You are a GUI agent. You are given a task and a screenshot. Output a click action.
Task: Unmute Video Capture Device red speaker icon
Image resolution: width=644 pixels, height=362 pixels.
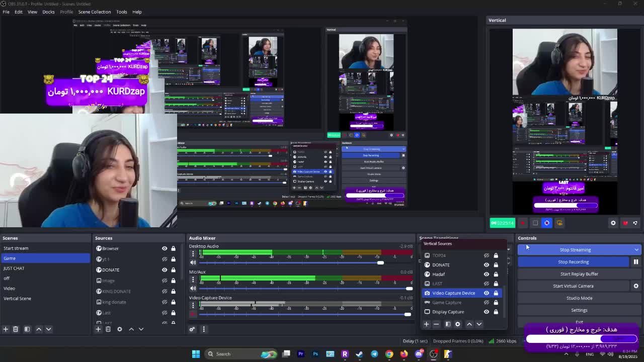pyautogui.click(x=193, y=314)
